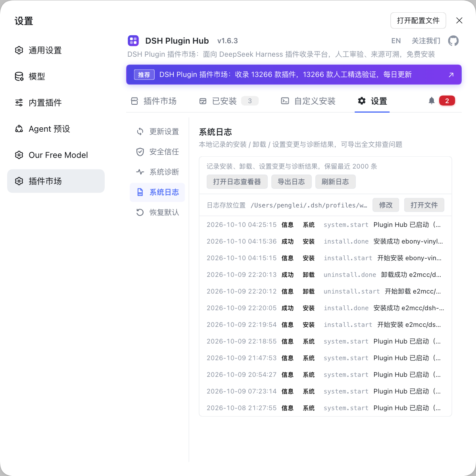This screenshot has width=476, height=476.
Task: Open Our Free Model in sidebar
Action: point(56,155)
